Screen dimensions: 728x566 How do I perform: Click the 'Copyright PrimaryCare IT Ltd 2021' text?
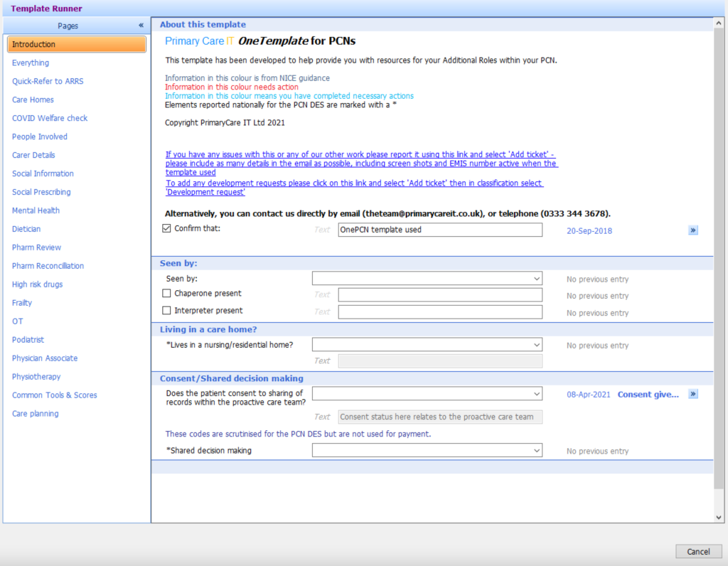click(225, 122)
